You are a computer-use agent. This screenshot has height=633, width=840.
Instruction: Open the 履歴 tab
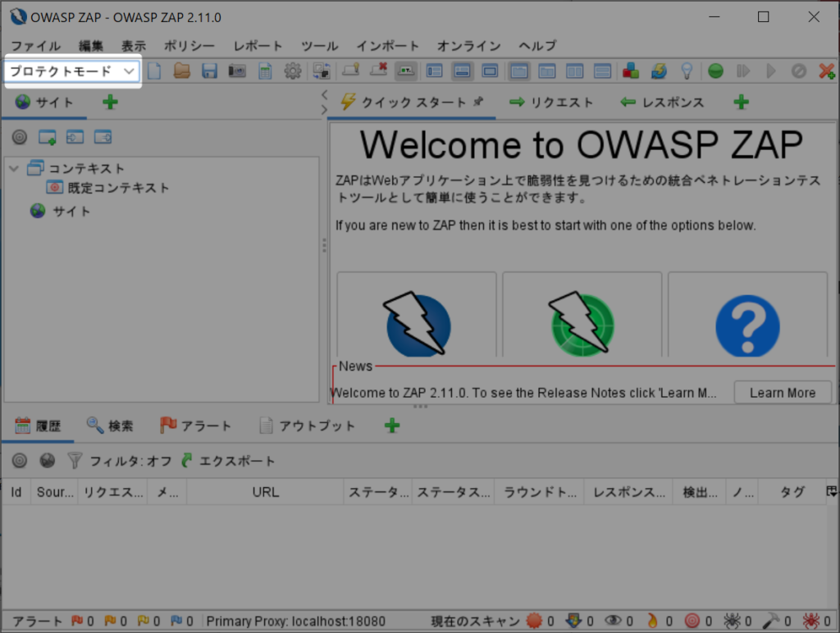click(x=38, y=426)
